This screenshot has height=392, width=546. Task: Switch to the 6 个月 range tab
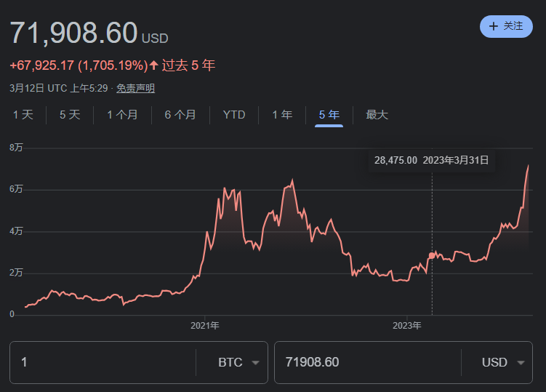pyautogui.click(x=180, y=115)
